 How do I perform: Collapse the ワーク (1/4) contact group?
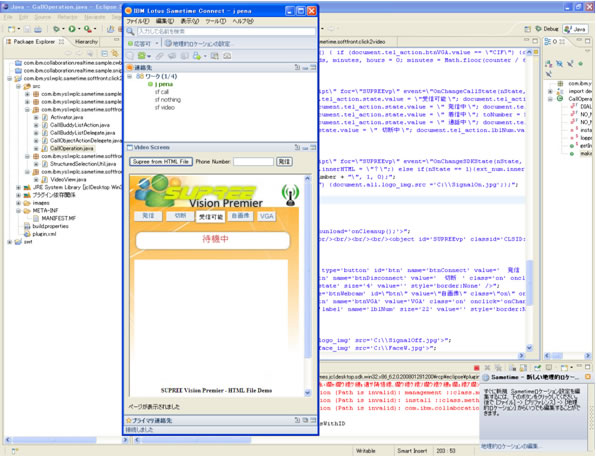pyautogui.click(x=130, y=76)
